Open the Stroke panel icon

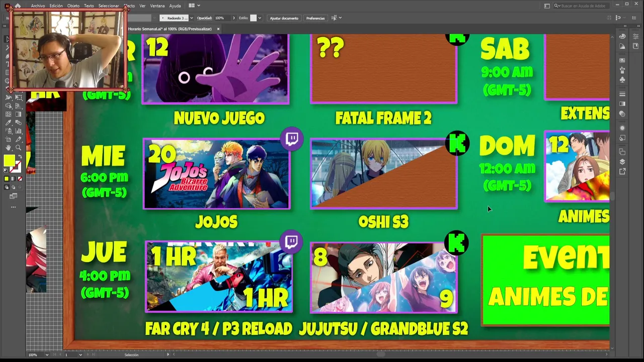coord(622,94)
